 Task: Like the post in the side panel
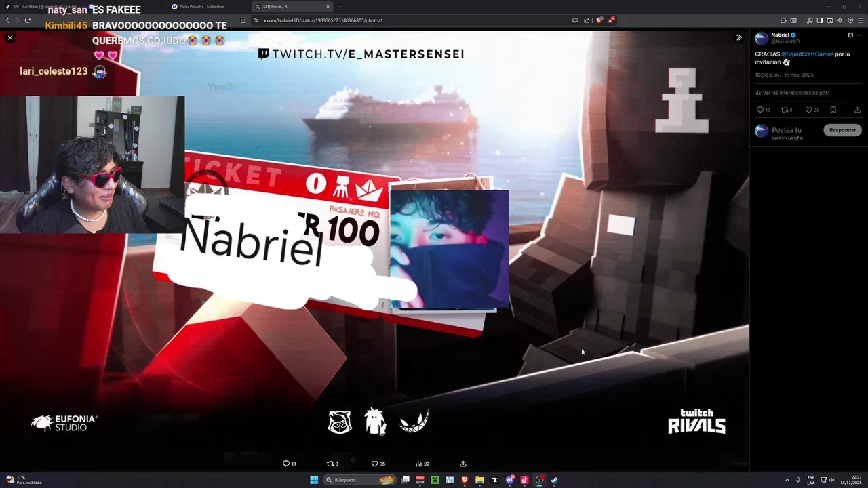coord(808,110)
